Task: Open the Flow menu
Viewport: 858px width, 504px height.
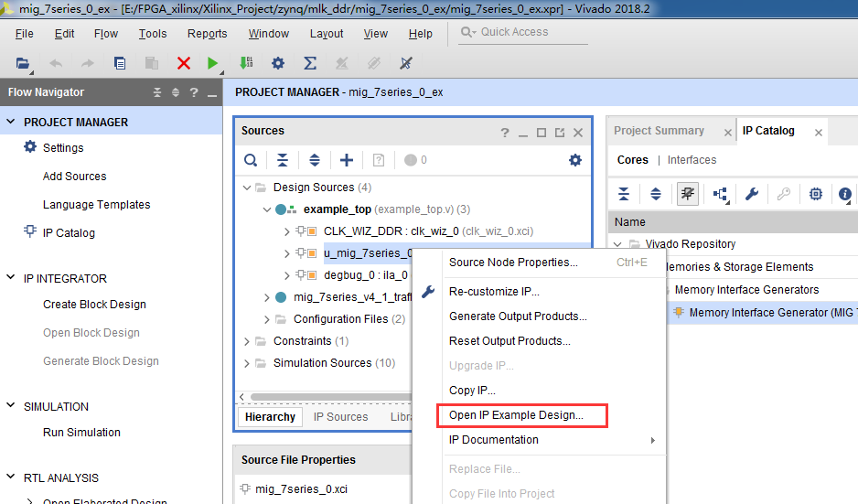Action: 105,34
